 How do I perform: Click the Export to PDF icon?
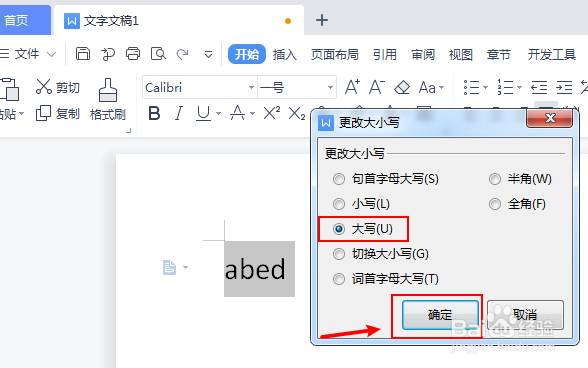pos(108,54)
